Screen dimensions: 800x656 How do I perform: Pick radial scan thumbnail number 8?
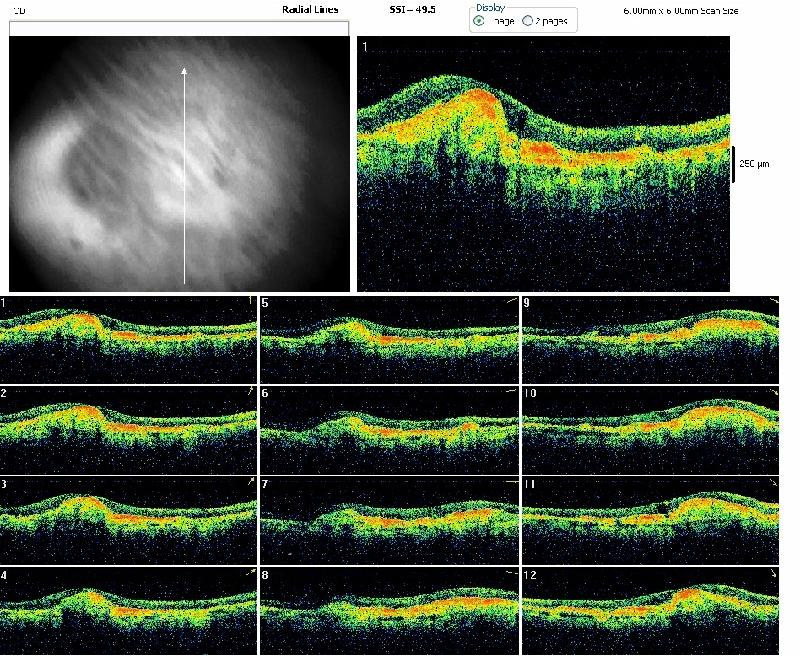[389, 611]
